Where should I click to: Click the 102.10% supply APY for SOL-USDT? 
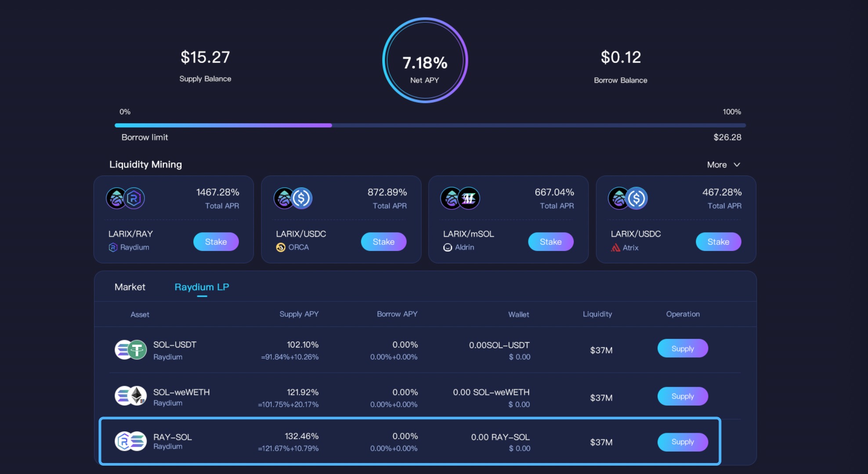tap(303, 345)
